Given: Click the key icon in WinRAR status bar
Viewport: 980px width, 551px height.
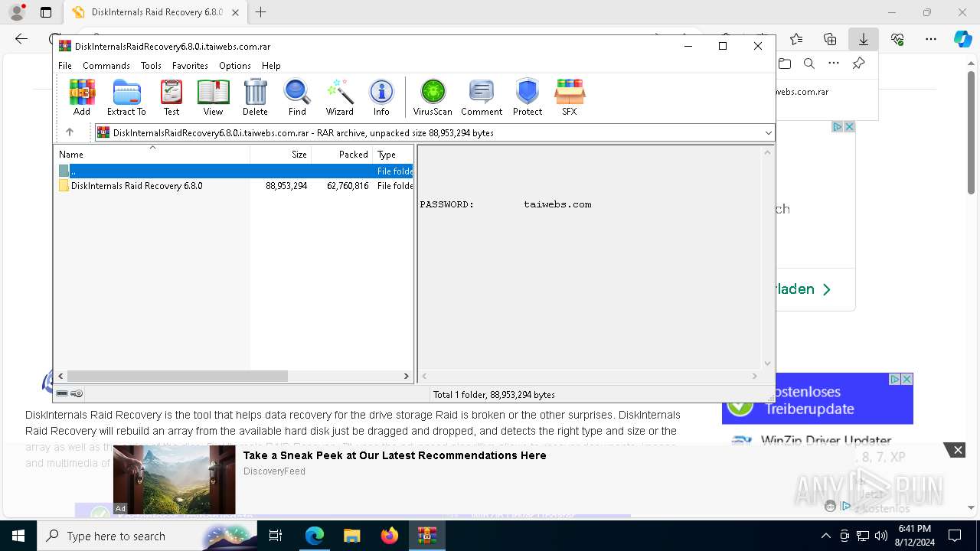Looking at the screenshot, I should 77,393.
